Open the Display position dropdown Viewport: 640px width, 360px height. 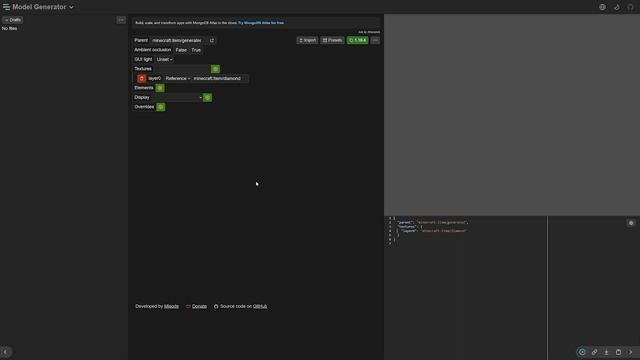177,97
